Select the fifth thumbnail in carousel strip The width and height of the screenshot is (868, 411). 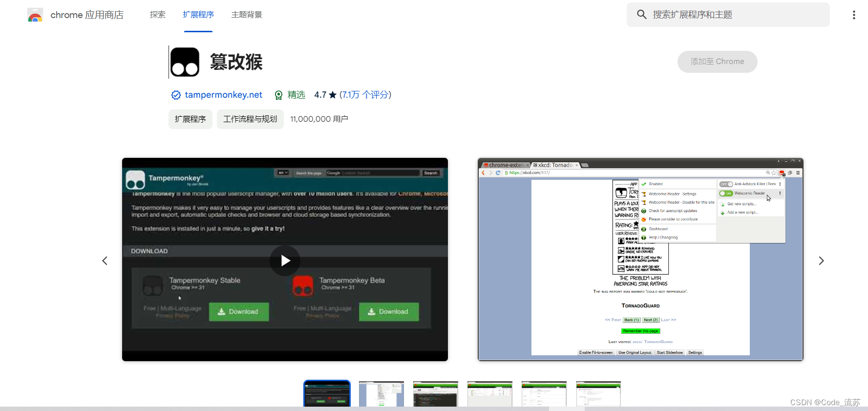click(x=544, y=393)
